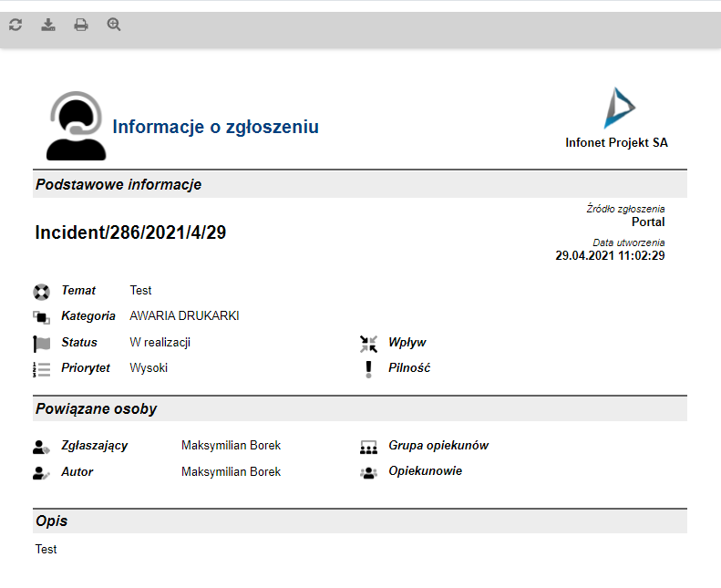Click the Powiązane osoby section header
Screen dimensions: 721x588
tap(96, 409)
